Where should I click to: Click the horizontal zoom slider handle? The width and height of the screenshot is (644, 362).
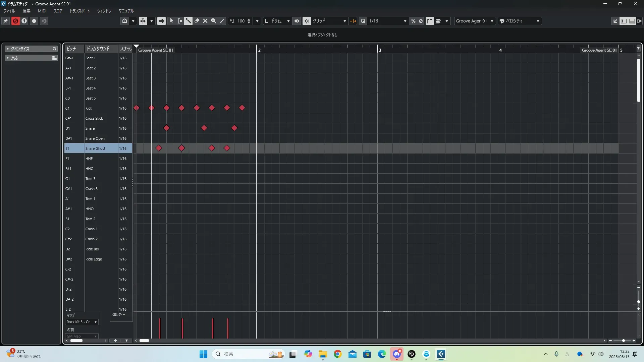pyautogui.click(x=623, y=341)
